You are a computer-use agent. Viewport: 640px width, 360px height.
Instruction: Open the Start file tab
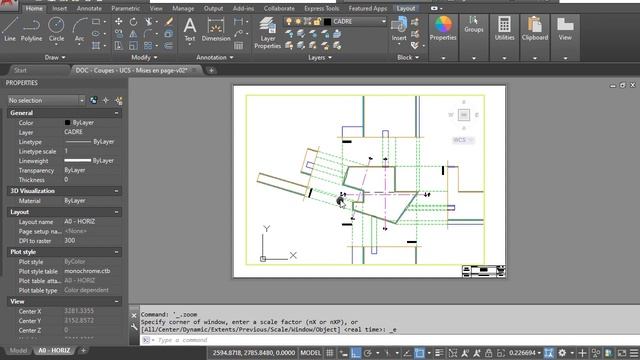(x=20, y=70)
